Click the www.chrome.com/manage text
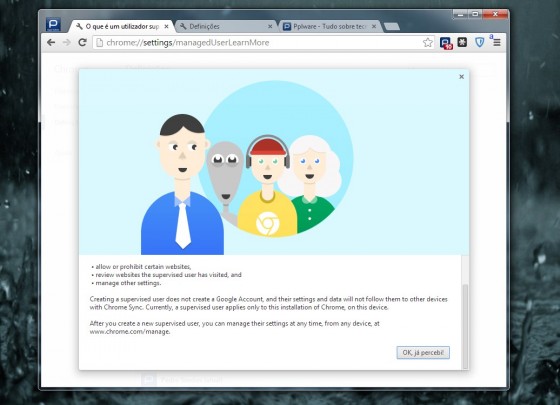This screenshot has width=560, height=405. [130, 331]
